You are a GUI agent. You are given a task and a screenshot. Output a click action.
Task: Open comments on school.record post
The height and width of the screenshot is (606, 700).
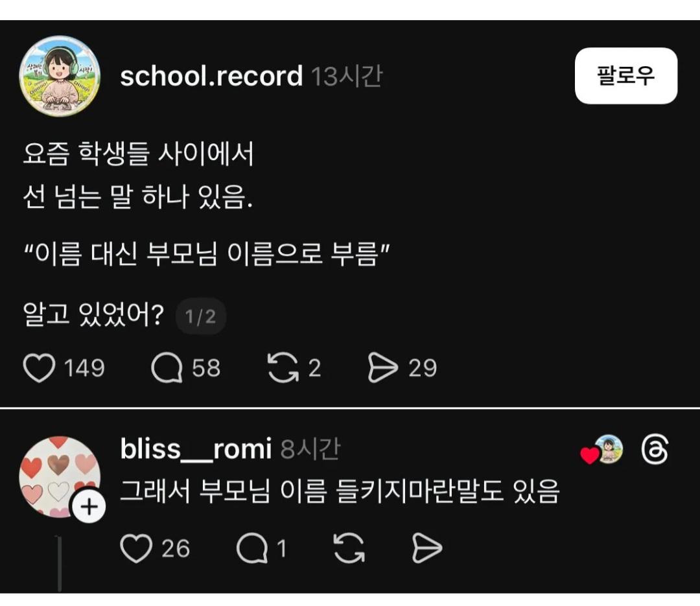click(x=167, y=368)
